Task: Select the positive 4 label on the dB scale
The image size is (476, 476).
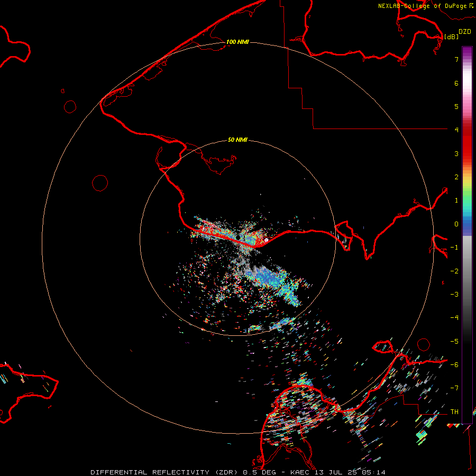Action: tap(456, 130)
